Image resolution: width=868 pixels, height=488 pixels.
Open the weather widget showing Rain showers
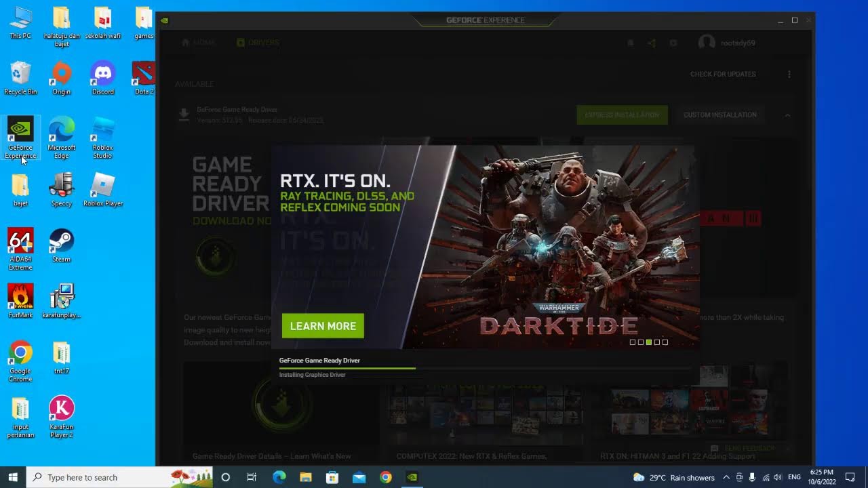pos(673,477)
